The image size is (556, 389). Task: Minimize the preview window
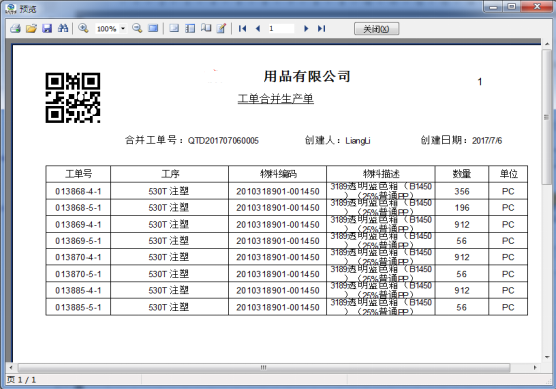[494, 6]
